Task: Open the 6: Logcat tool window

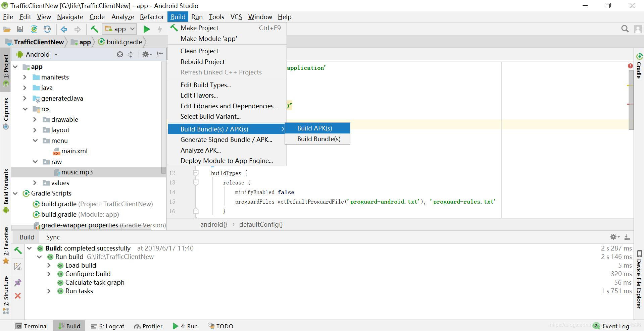Action: 108,326
